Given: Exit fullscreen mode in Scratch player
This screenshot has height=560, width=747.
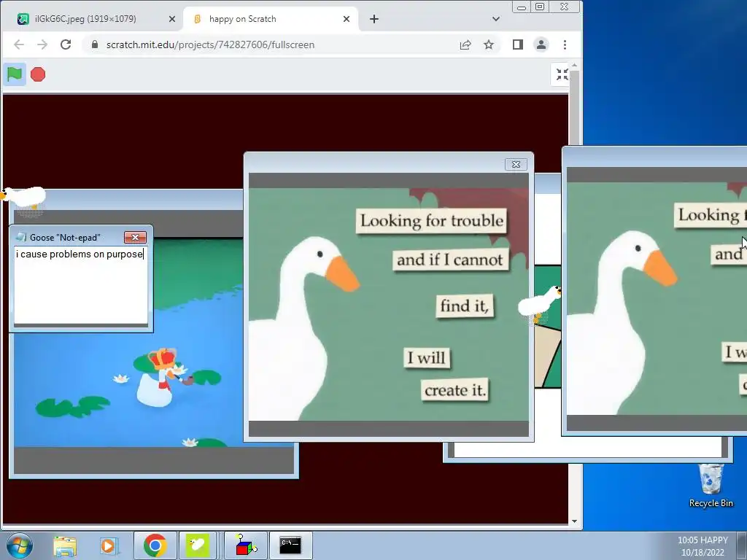Looking at the screenshot, I should (562, 74).
